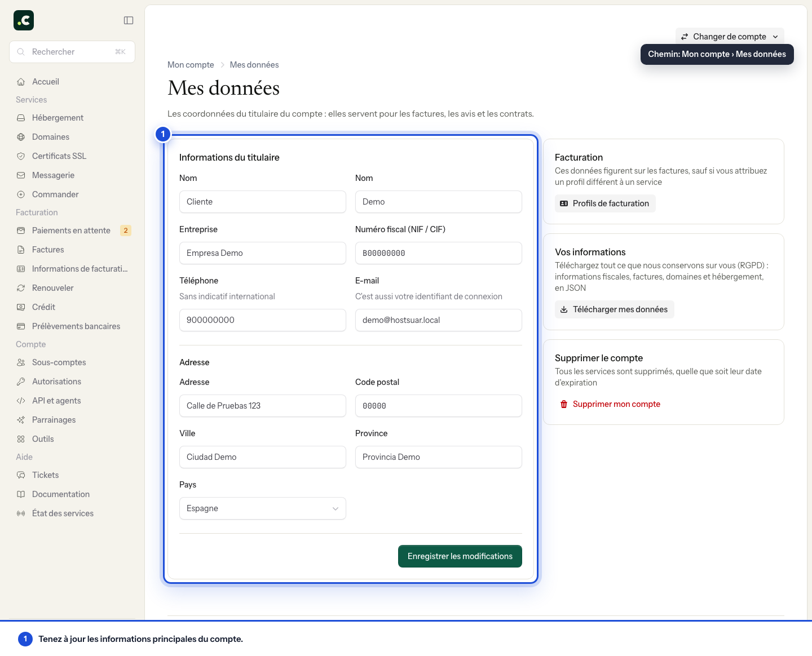Click the Province field Provincia Demo
Screen dimensions: 812x656
pos(439,457)
